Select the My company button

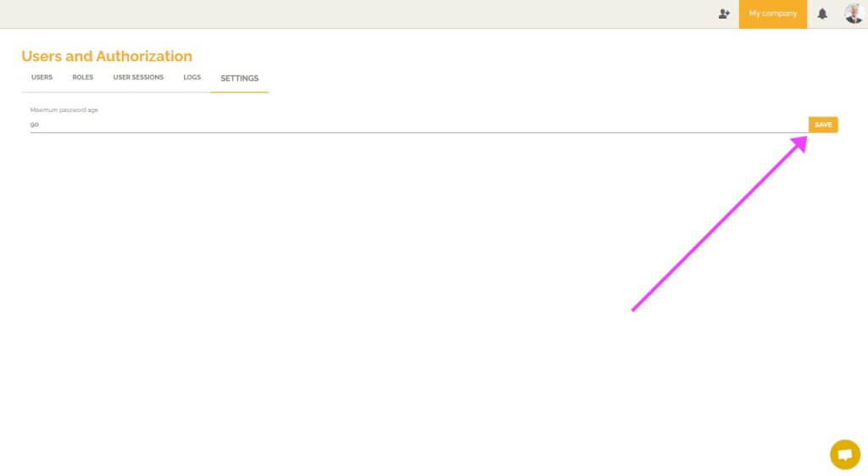(x=772, y=14)
